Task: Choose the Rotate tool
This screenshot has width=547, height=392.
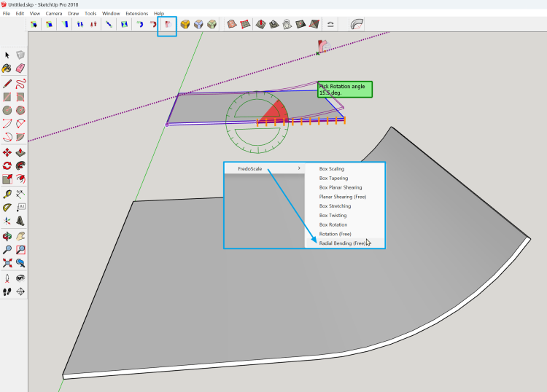Action: coord(7,165)
